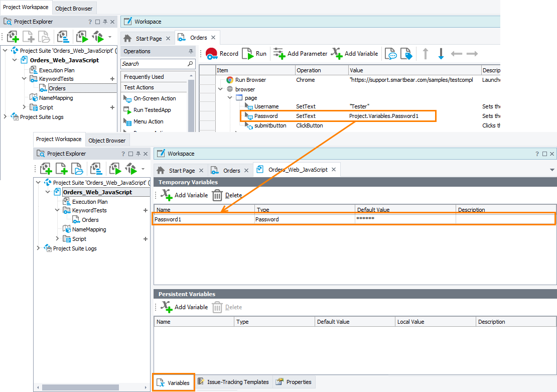The width and height of the screenshot is (557, 392).
Task: Expand the Script node in lower tree
Action: (57, 239)
